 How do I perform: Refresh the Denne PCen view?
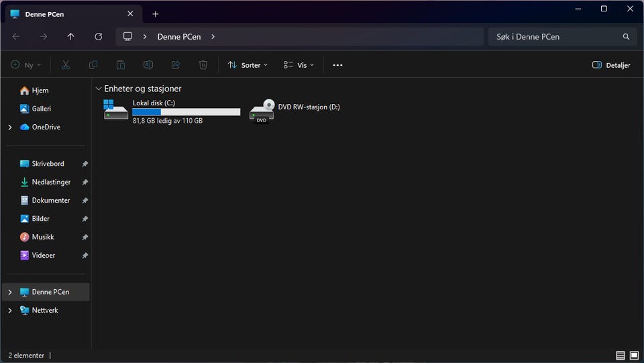tap(98, 36)
